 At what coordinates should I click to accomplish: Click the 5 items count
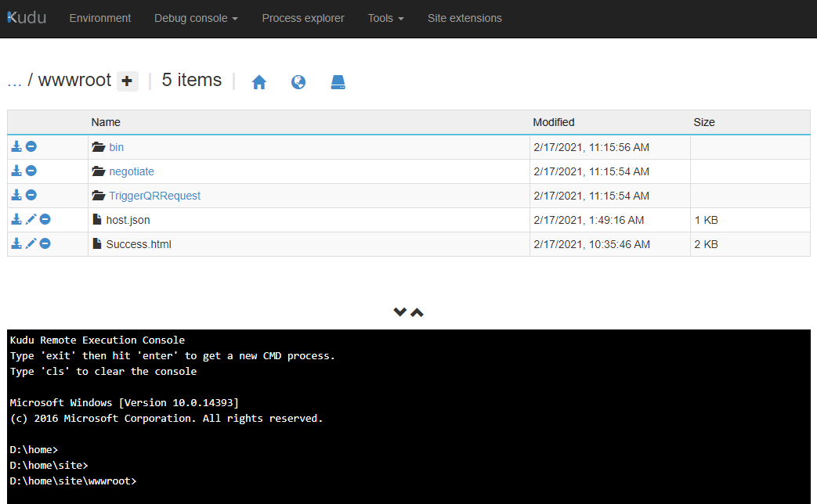coord(192,80)
